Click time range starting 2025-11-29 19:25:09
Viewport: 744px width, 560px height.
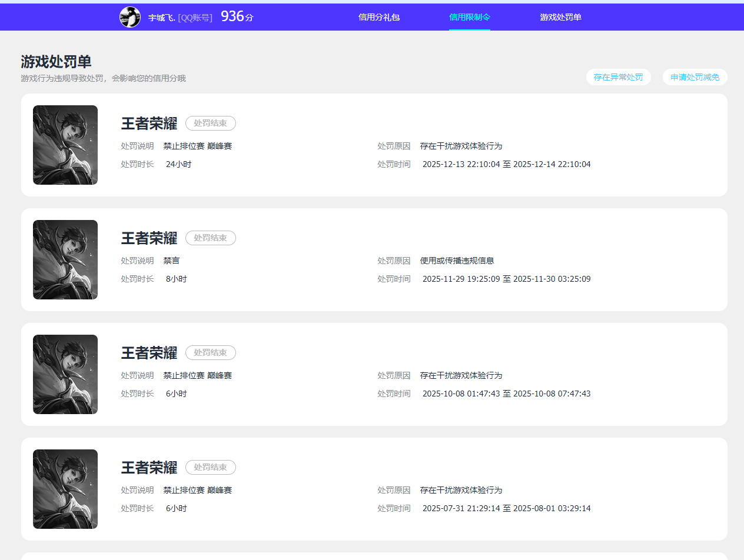(507, 279)
